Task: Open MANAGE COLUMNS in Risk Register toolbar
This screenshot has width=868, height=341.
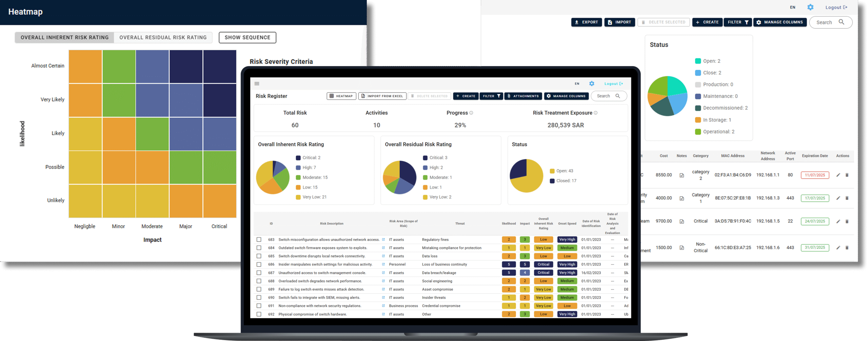Action: 566,96
